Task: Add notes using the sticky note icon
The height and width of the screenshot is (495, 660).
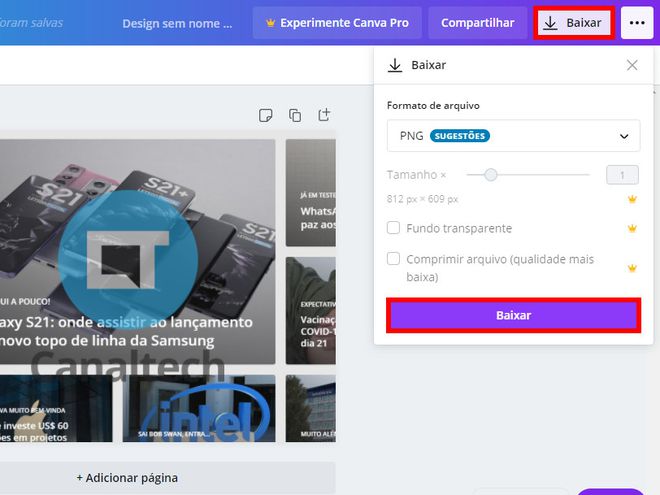Action: (x=266, y=115)
